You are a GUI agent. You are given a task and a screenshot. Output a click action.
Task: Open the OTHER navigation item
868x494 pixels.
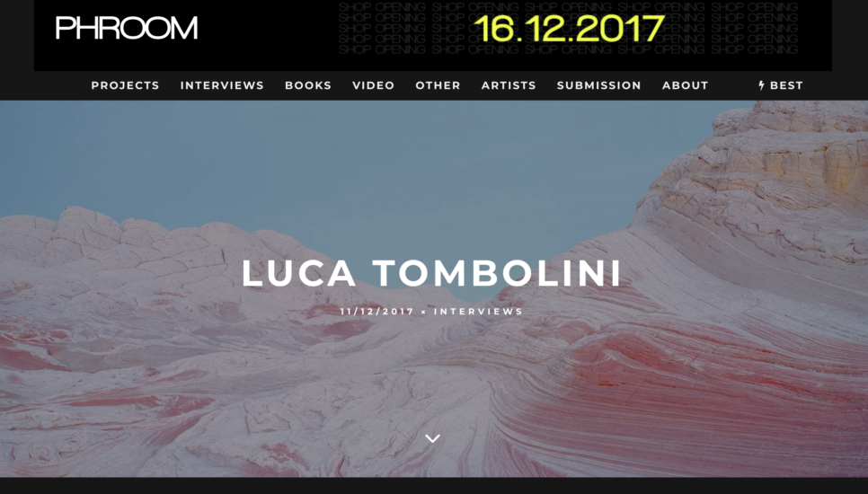[438, 85]
